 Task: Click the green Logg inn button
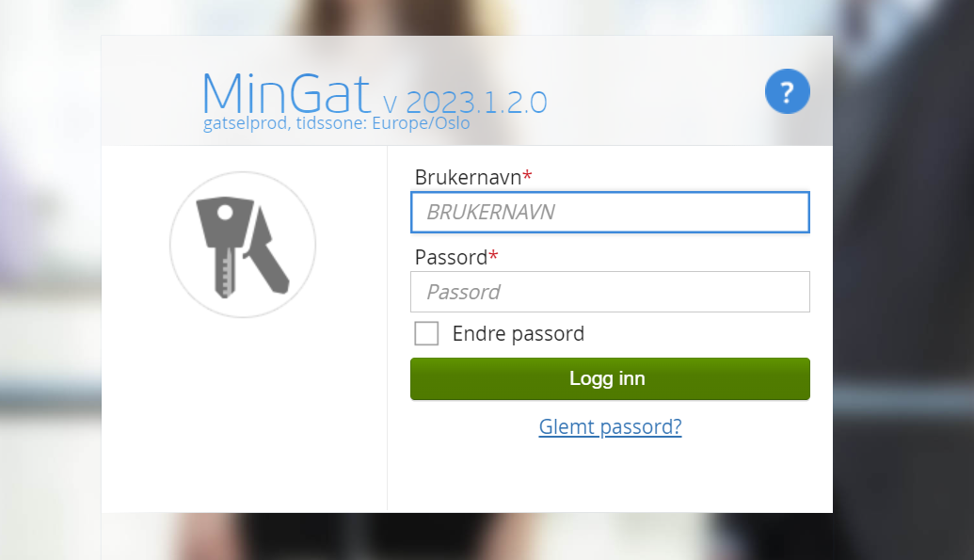(x=610, y=378)
